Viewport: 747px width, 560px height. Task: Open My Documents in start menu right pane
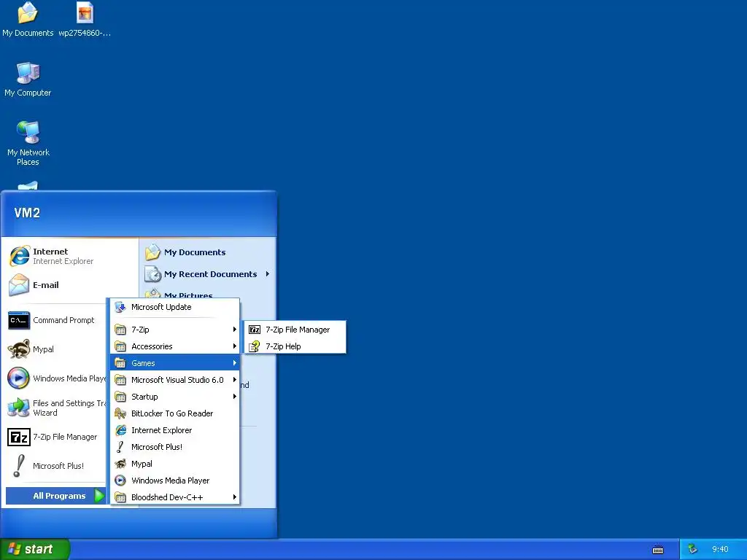(207, 252)
